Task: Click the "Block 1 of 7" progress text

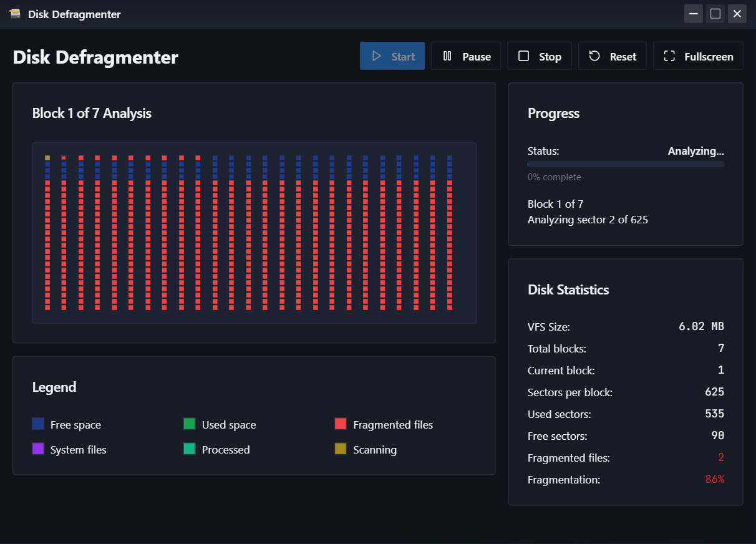Action: coord(556,204)
